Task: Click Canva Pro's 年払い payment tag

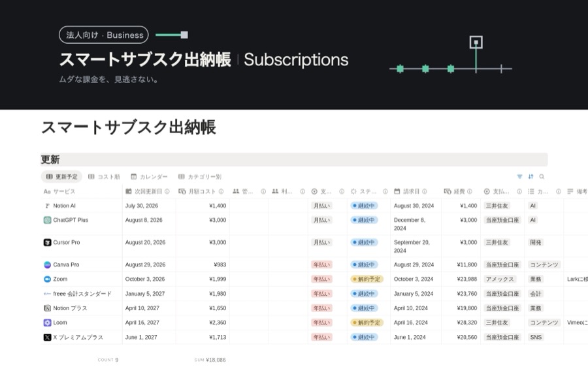Action: pyautogui.click(x=321, y=264)
